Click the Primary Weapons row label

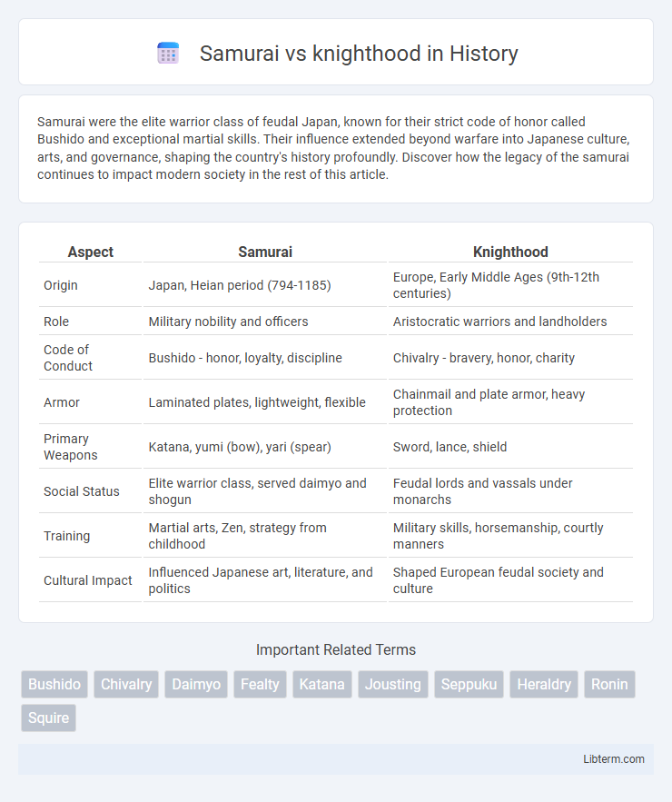click(70, 447)
